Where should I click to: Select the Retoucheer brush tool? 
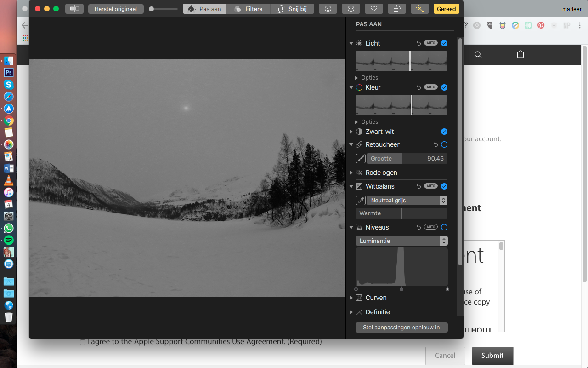pos(361,159)
